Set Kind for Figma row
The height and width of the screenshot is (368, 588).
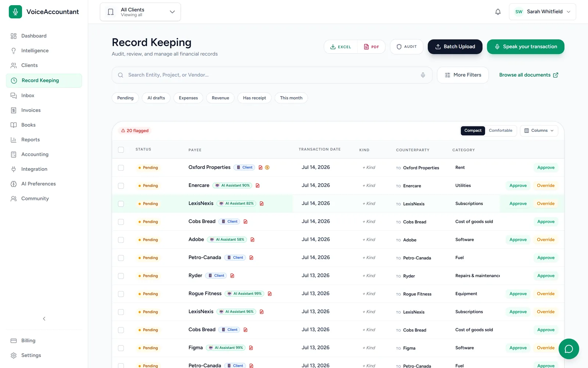(x=369, y=348)
